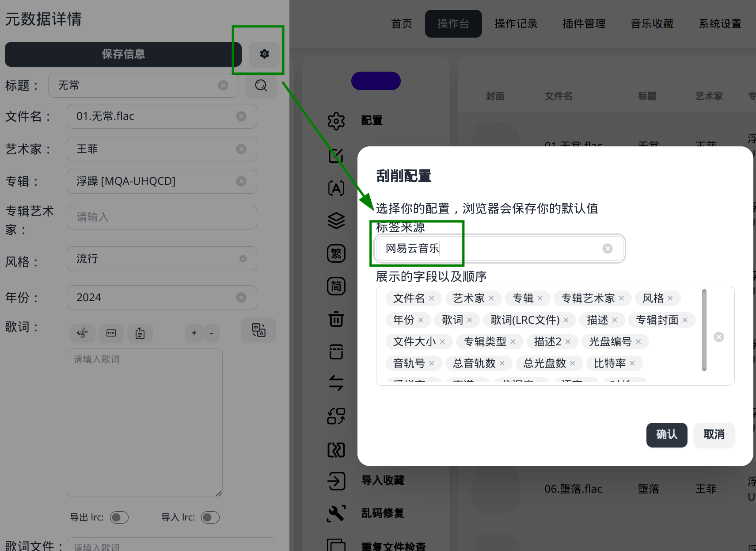Click the 乱码修复 wrench icon
This screenshot has width=756, height=551.
(336, 513)
